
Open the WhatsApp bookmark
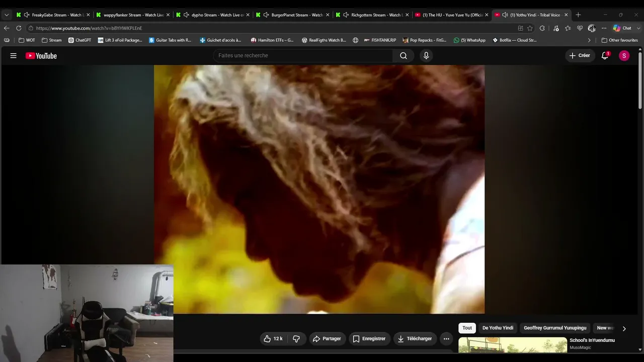pyautogui.click(x=469, y=40)
